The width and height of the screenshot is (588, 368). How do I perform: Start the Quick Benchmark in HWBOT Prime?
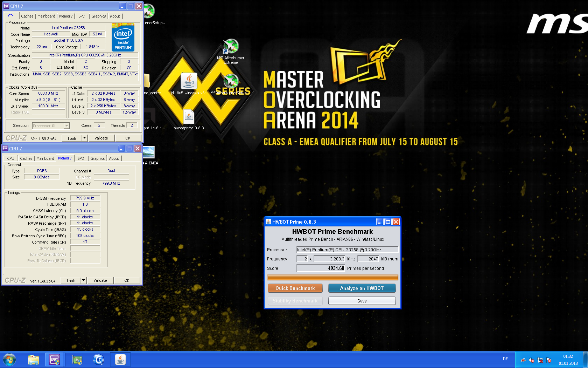tap(295, 288)
